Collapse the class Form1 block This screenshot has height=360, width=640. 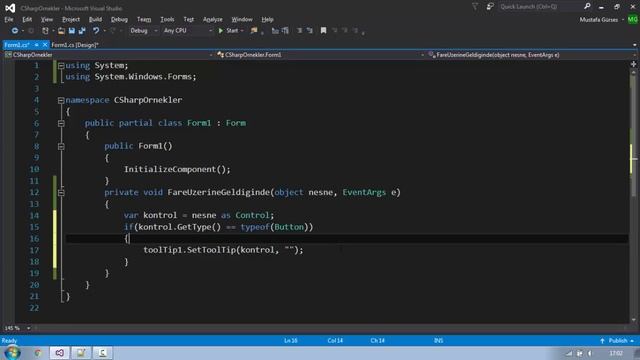point(61,123)
